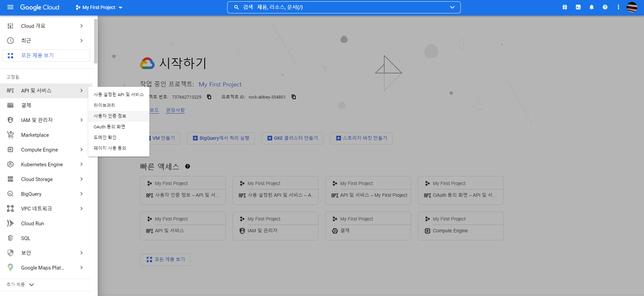Click the 최근 clock icon

click(10, 41)
